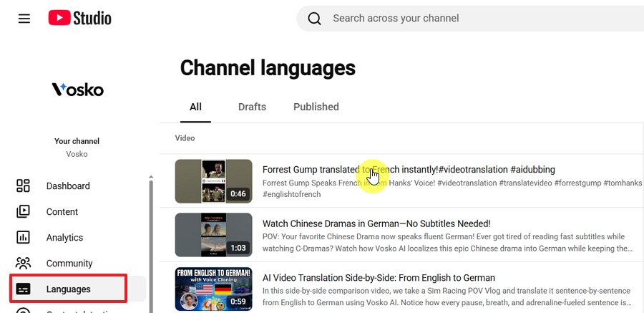This screenshot has width=644, height=313.
Task: Open the hamburger navigation menu
Action: [24, 19]
